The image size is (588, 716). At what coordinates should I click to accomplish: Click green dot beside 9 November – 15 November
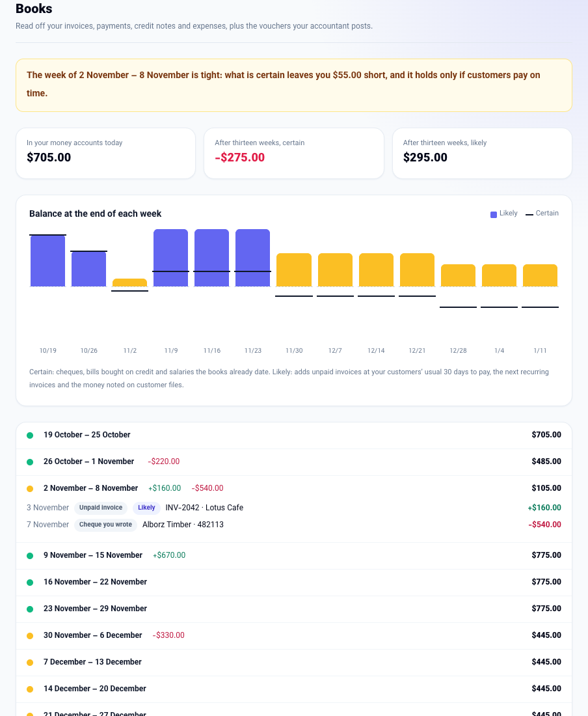coord(30,556)
